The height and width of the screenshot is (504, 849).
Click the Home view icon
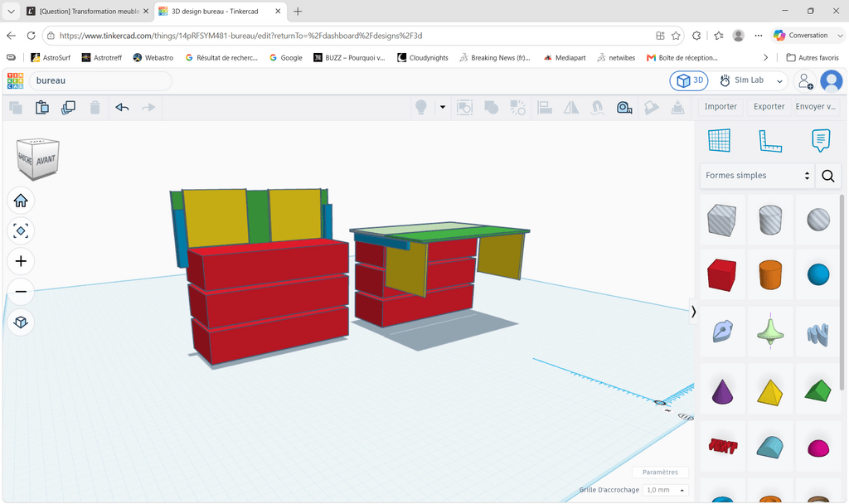point(21,201)
